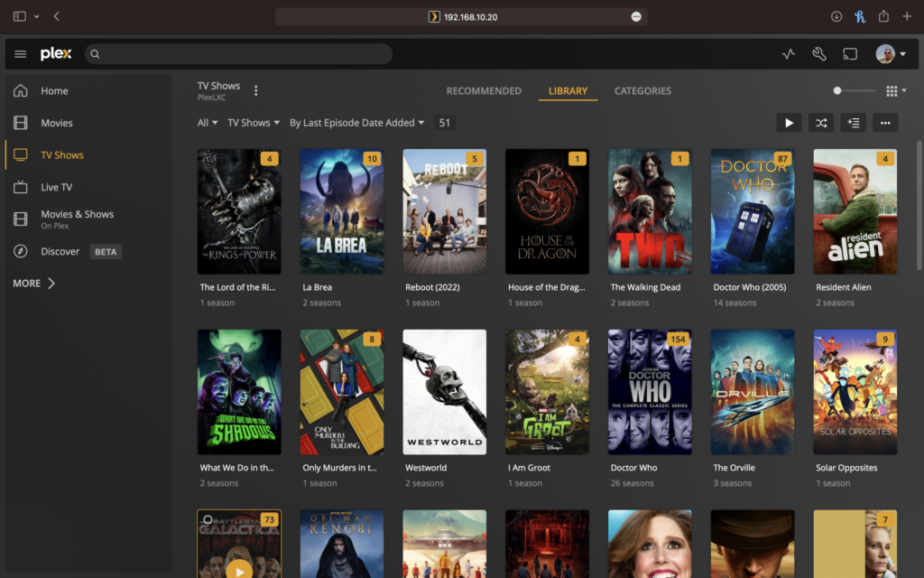This screenshot has width=924, height=578.
Task: Click the Safari address bar 192.168.10.20
Action: (x=461, y=16)
